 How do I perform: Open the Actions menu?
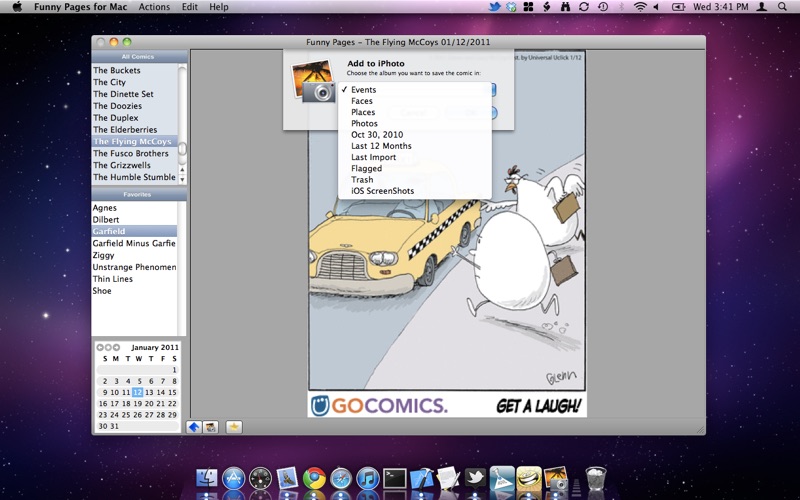pos(154,7)
